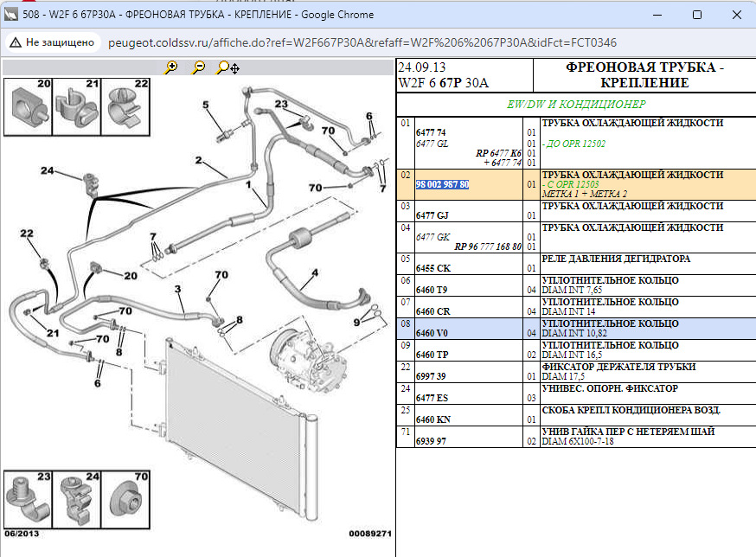Click part number 6477 GJ in row 03
756x557 pixels.
tap(433, 215)
